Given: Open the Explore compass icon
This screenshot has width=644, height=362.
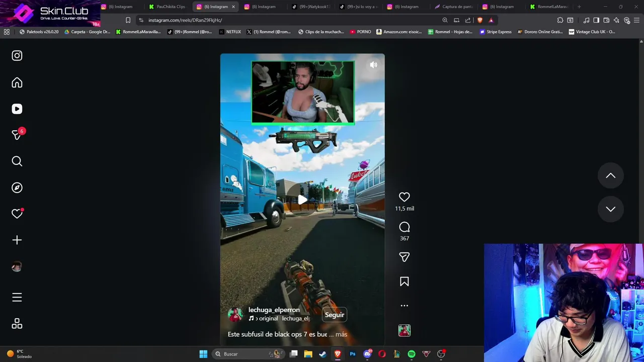Looking at the screenshot, I should (17, 188).
